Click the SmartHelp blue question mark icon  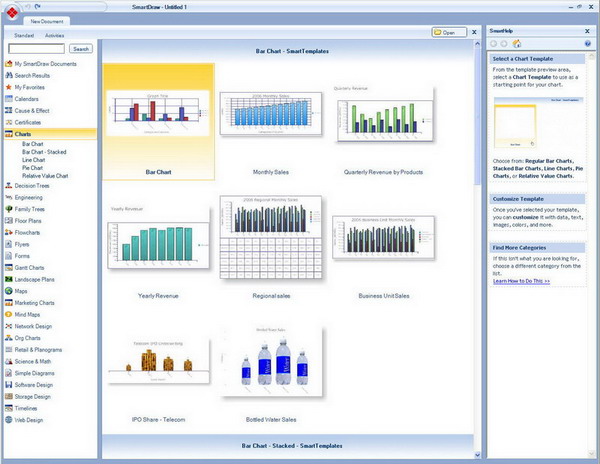pyautogui.click(x=588, y=44)
